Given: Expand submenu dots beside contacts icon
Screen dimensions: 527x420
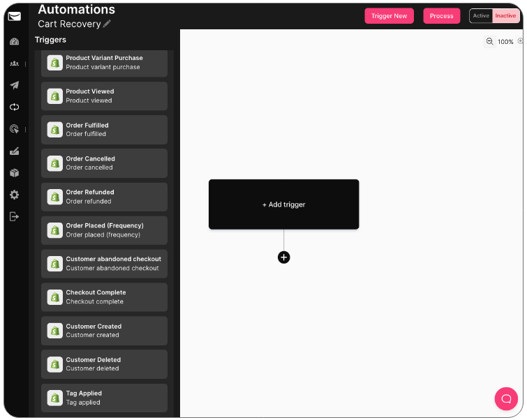Looking at the screenshot, I should tap(26, 64).
